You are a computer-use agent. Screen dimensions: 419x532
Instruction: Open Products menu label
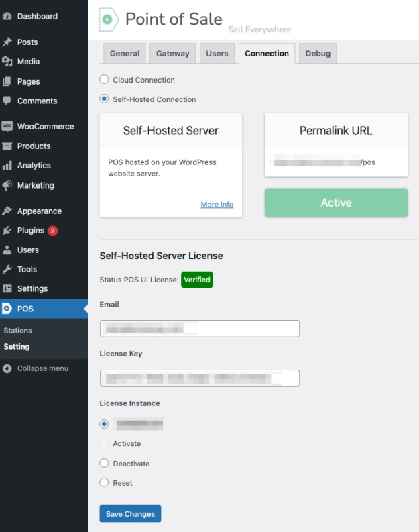coord(34,146)
